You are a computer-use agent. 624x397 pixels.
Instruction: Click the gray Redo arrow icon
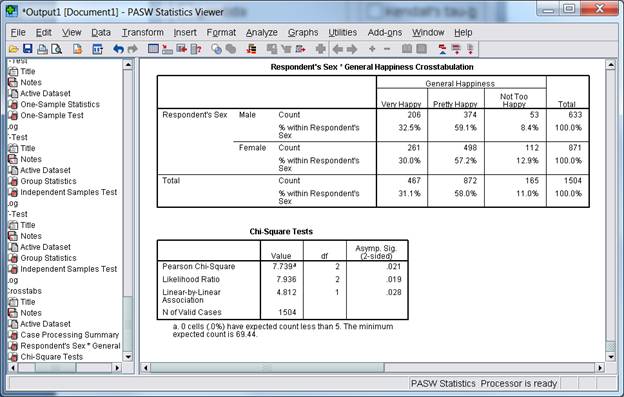pos(133,49)
